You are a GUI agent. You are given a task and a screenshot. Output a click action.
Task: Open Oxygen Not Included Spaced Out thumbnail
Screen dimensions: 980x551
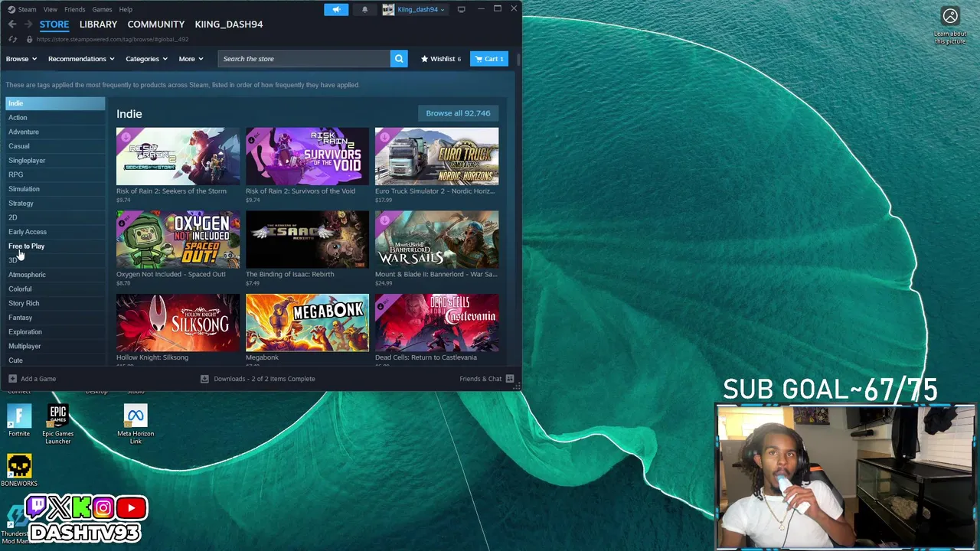click(178, 240)
